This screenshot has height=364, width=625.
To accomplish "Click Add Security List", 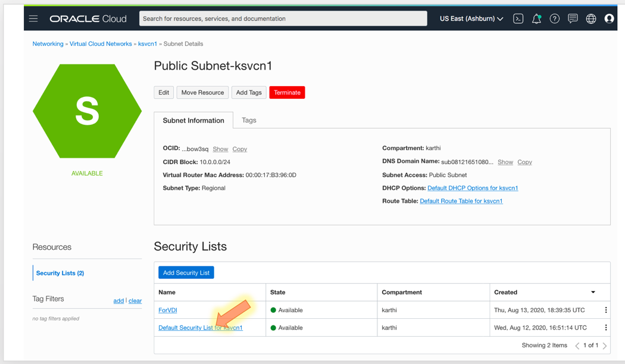I will coord(186,272).
